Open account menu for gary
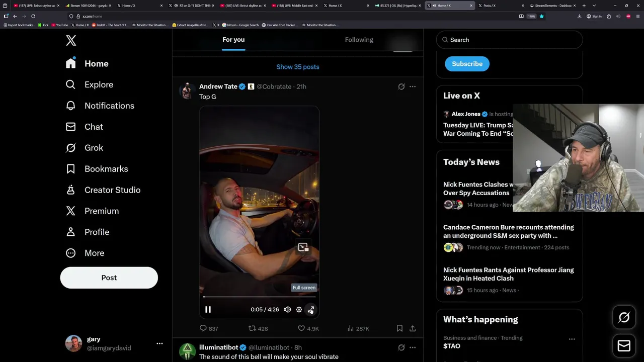Image resolution: width=644 pixels, height=362 pixels. tap(159, 343)
